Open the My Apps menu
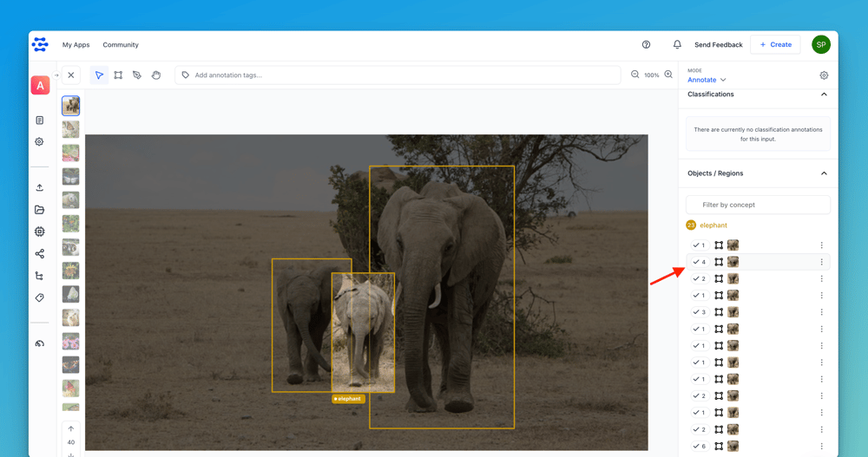The height and width of the screenshot is (457, 868). point(76,45)
